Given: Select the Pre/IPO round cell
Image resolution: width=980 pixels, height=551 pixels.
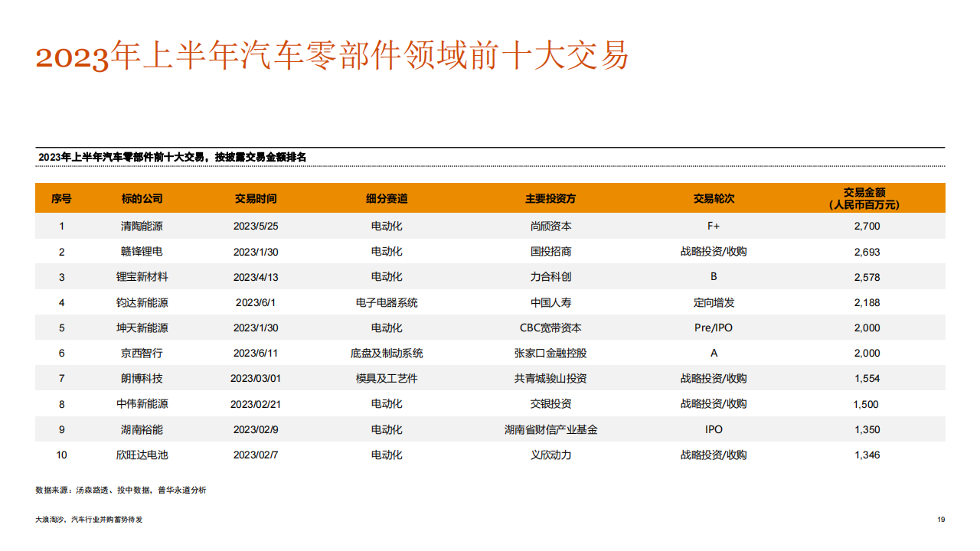Looking at the screenshot, I should (714, 328).
